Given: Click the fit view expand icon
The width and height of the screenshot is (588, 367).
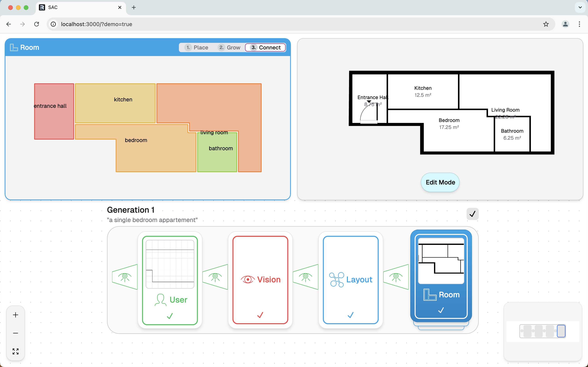Looking at the screenshot, I should [x=16, y=351].
